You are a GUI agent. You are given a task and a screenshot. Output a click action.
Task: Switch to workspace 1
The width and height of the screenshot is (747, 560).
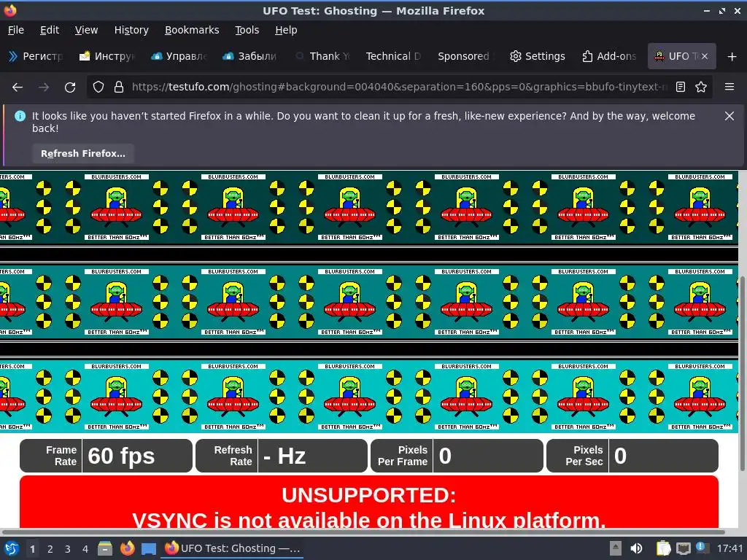pyautogui.click(x=32, y=549)
